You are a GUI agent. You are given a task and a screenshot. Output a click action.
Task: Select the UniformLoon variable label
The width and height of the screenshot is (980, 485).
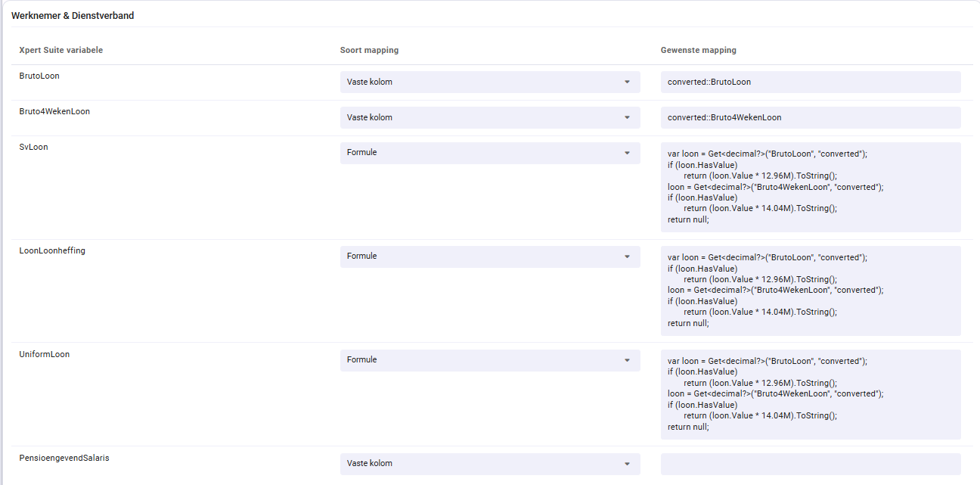45,354
